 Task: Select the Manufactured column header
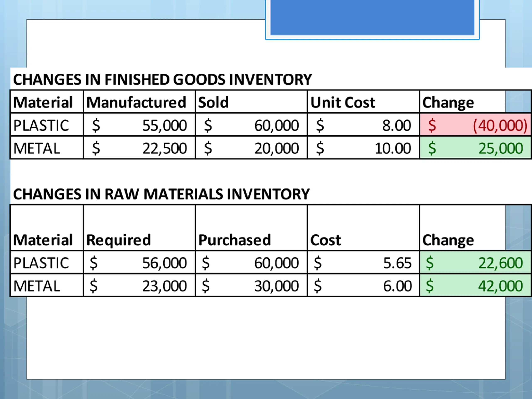point(136,102)
